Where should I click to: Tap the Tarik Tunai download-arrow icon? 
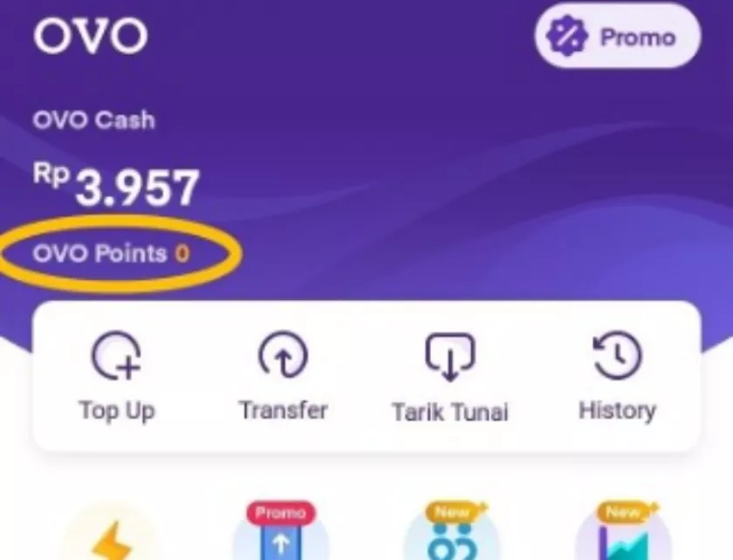(x=449, y=356)
